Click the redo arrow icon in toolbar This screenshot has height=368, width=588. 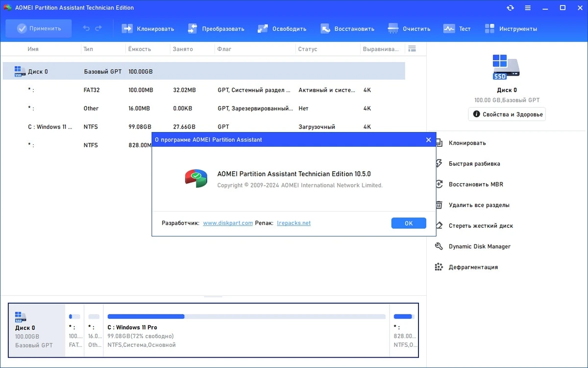click(x=98, y=28)
